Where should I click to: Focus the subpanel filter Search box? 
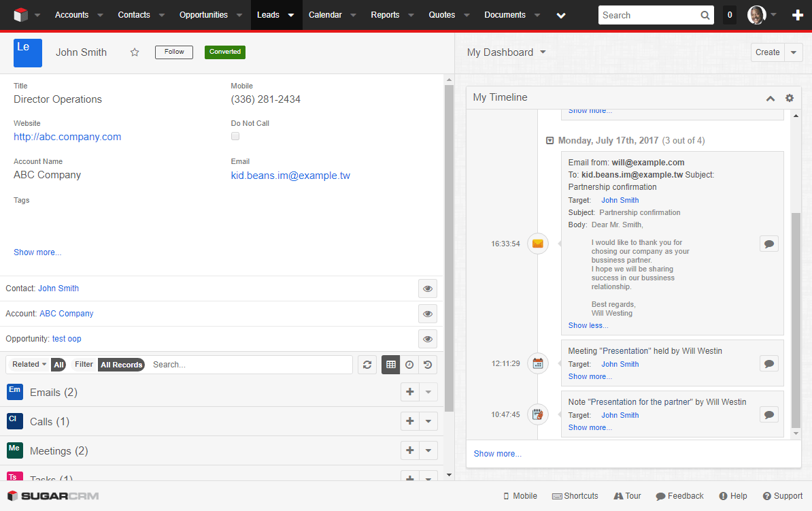coord(251,365)
